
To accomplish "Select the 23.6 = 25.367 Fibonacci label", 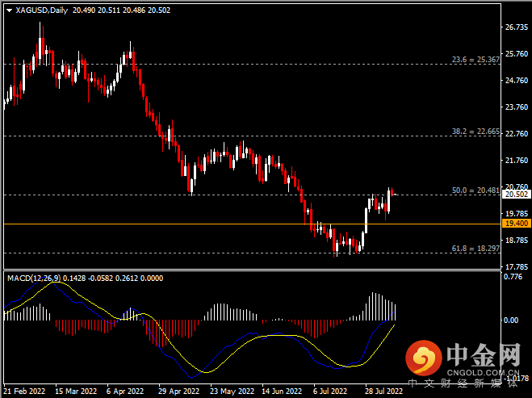I will [x=475, y=60].
